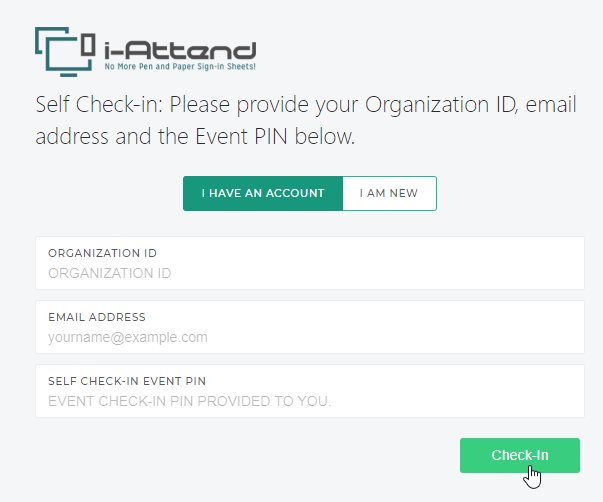Click the 'No More Pen and Paper' tagline
The height and width of the screenshot is (502, 603).
pyautogui.click(x=180, y=66)
